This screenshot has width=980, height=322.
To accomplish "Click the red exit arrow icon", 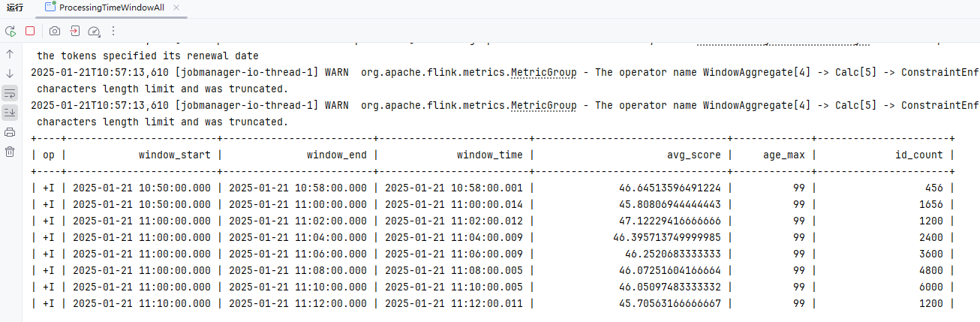I will (x=74, y=31).
